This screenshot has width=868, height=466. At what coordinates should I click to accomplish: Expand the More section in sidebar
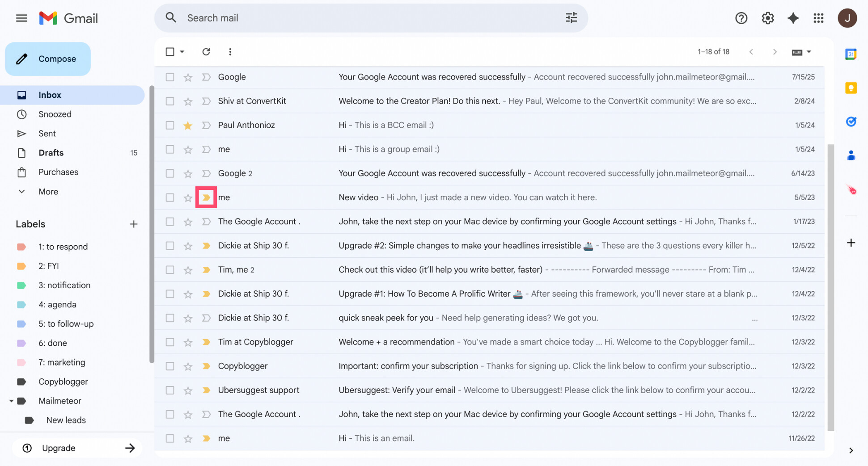click(x=22, y=191)
